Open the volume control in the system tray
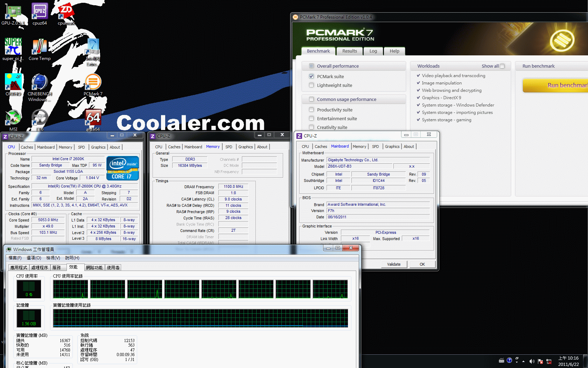Image resolution: width=588 pixels, height=368 pixels. click(x=532, y=361)
